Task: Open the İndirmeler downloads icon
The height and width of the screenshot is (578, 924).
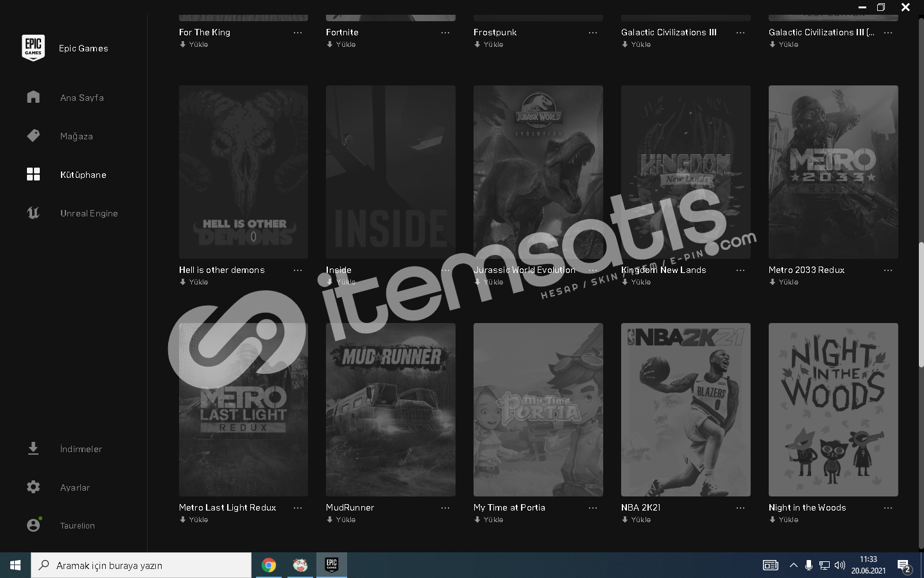Action: tap(33, 448)
